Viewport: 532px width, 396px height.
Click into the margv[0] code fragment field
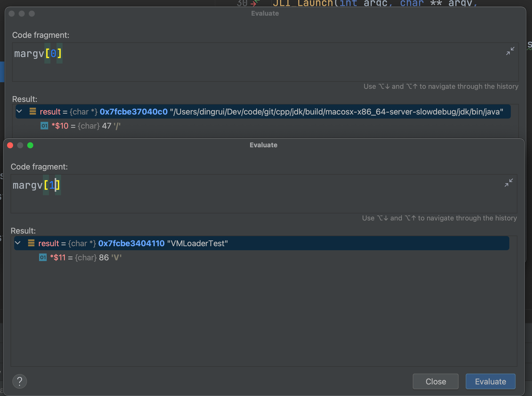point(265,62)
